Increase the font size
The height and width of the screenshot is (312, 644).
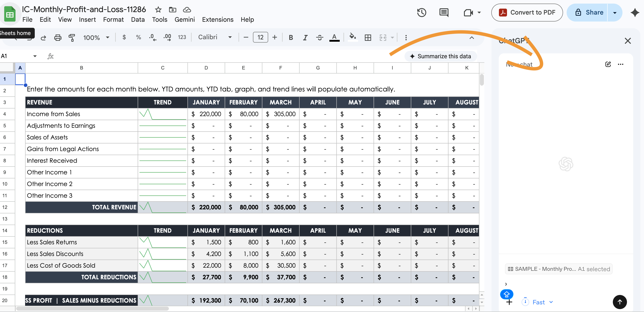tap(274, 37)
